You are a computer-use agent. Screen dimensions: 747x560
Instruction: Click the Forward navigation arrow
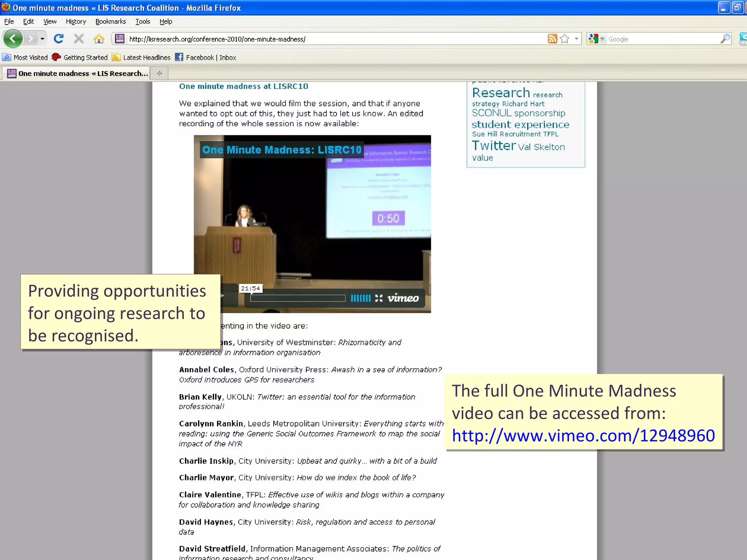pos(31,39)
